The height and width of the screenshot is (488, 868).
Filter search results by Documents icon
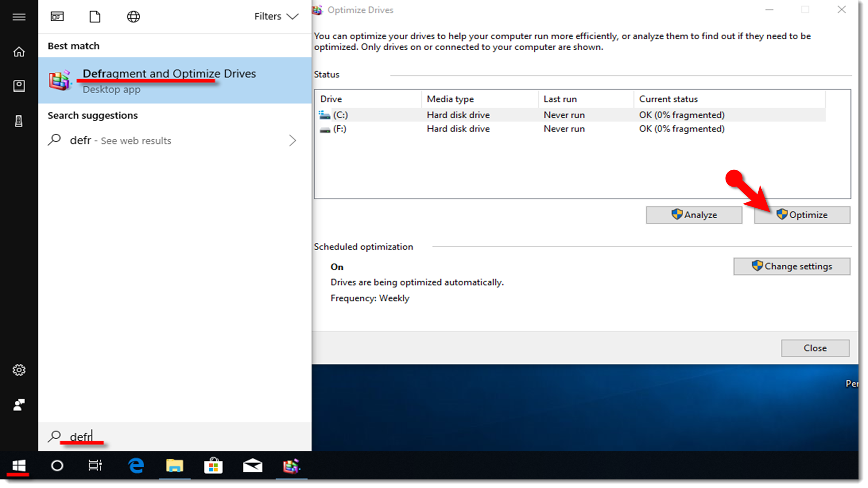[95, 17]
